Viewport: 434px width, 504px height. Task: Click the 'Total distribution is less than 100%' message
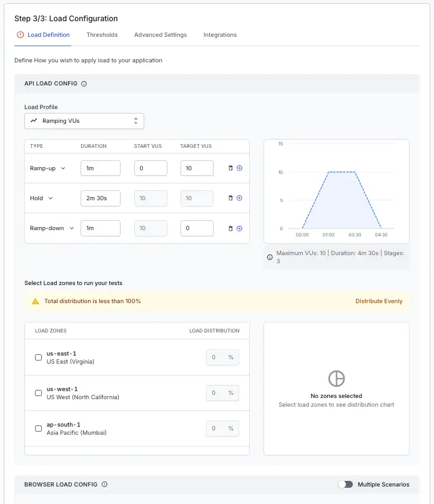click(92, 301)
